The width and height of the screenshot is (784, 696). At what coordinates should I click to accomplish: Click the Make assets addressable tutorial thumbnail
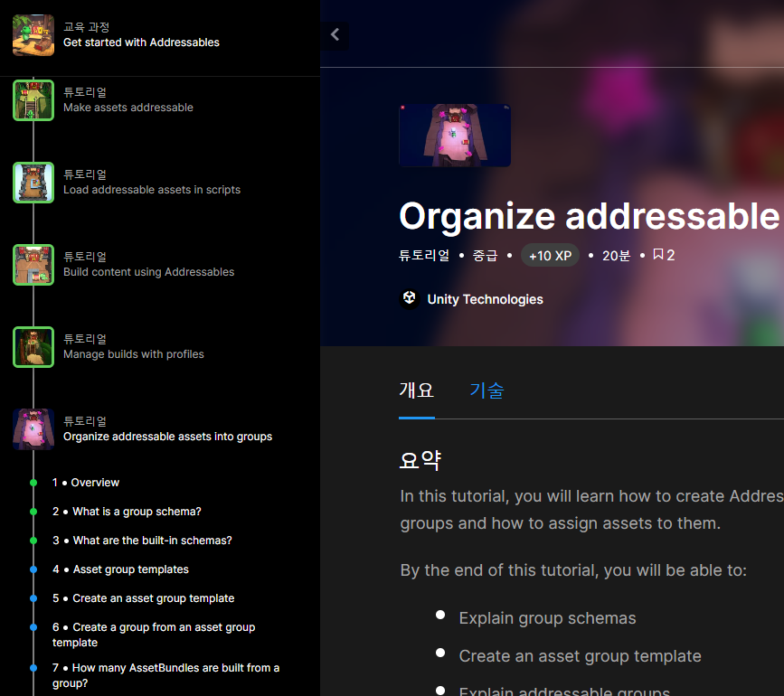point(33,100)
